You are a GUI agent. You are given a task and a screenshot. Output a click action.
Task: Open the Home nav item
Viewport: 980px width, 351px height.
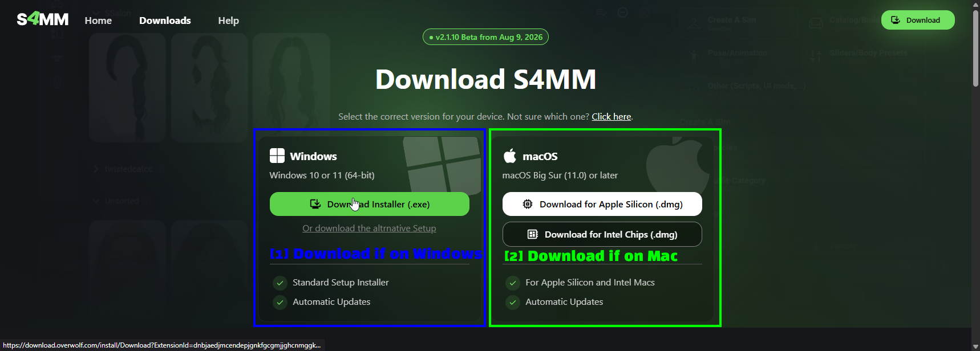[98, 21]
